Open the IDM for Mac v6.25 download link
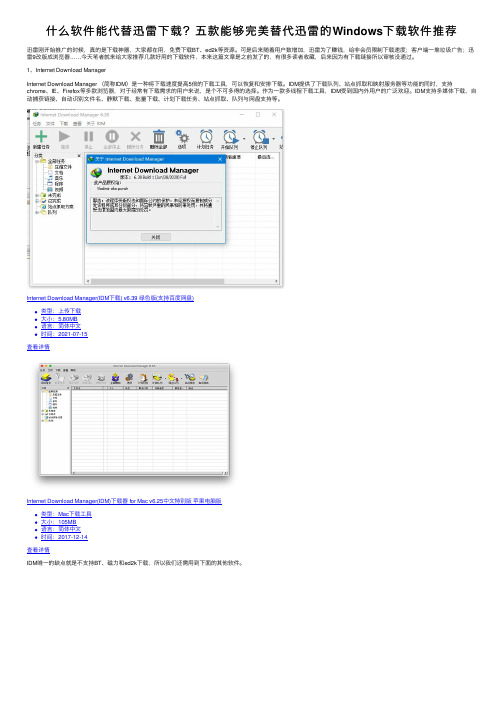 (124, 501)
